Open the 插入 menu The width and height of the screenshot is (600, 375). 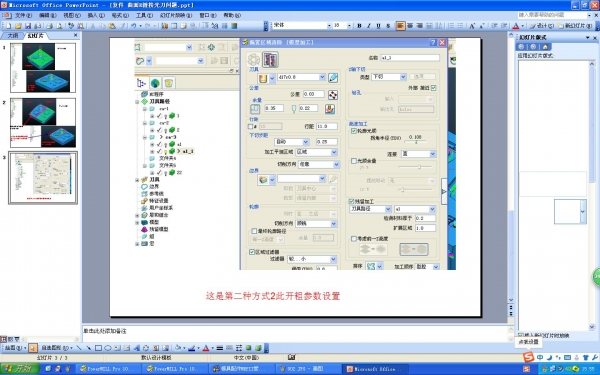(96, 15)
